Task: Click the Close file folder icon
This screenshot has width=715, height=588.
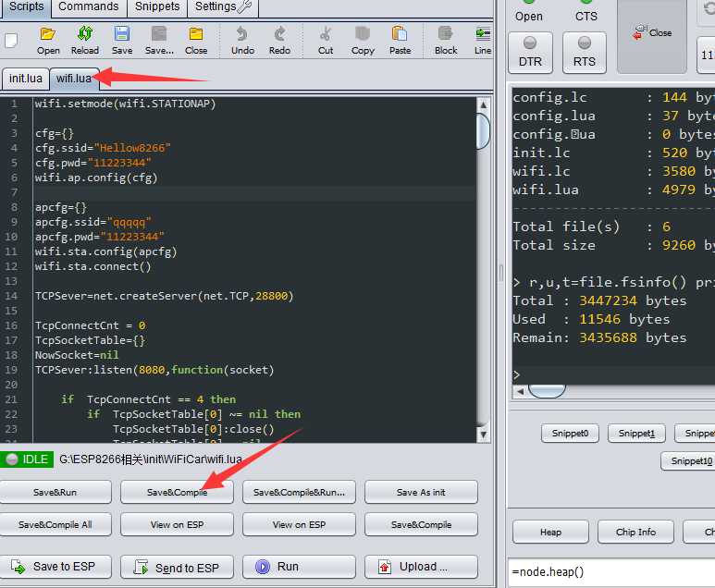Action: (x=196, y=40)
